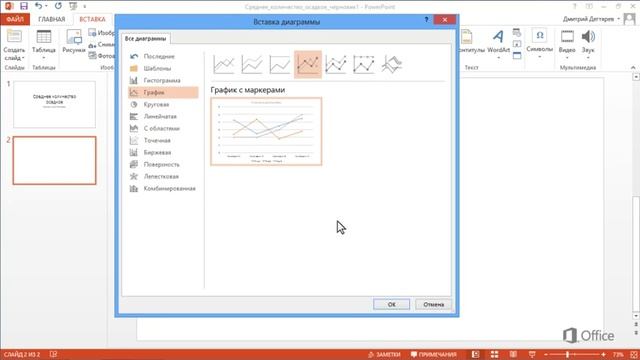Collapse the ribbon with the chevron
This screenshot has height=360, width=640.
[633, 67]
